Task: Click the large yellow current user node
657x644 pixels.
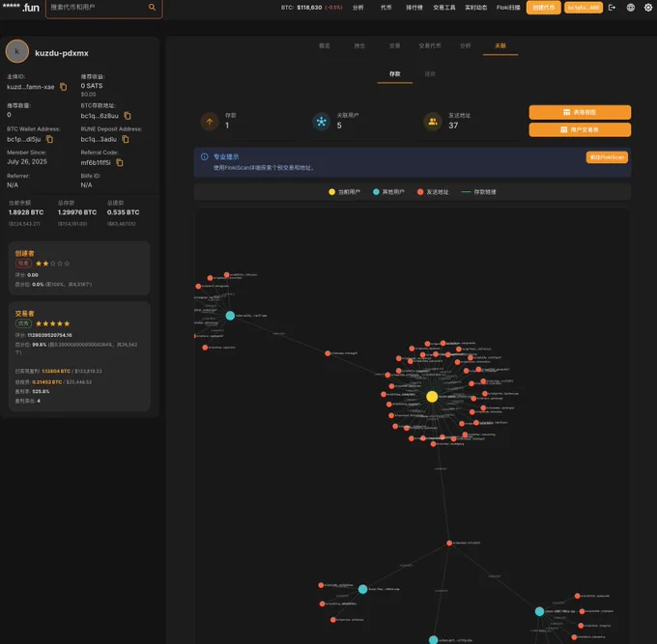Action: pyautogui.click(x=432, y=397)
